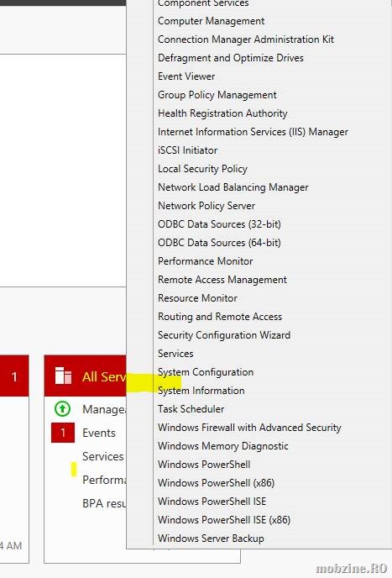Click the red tile header showing 1
The width and height of the screenshot is (392, 578).
14,376
